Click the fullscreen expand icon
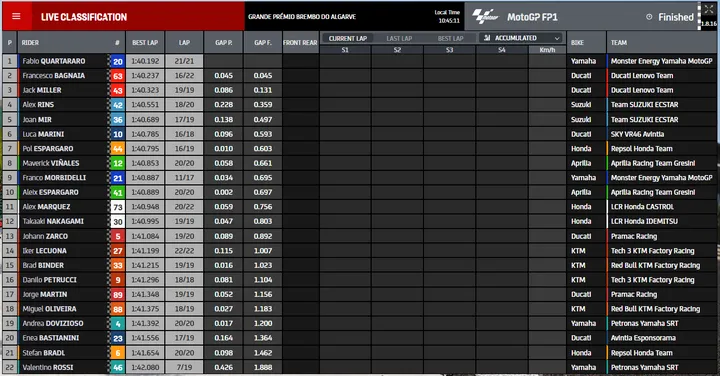The width and height of the screenshot is (720, 376). point(709,9)
